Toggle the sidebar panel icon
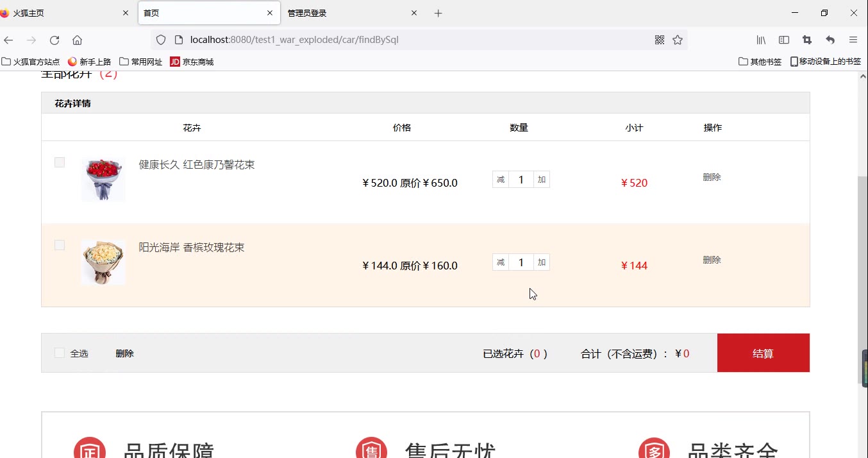Image resolution: width=868 pixels, height=458 pixels. (x=784, y=40)
